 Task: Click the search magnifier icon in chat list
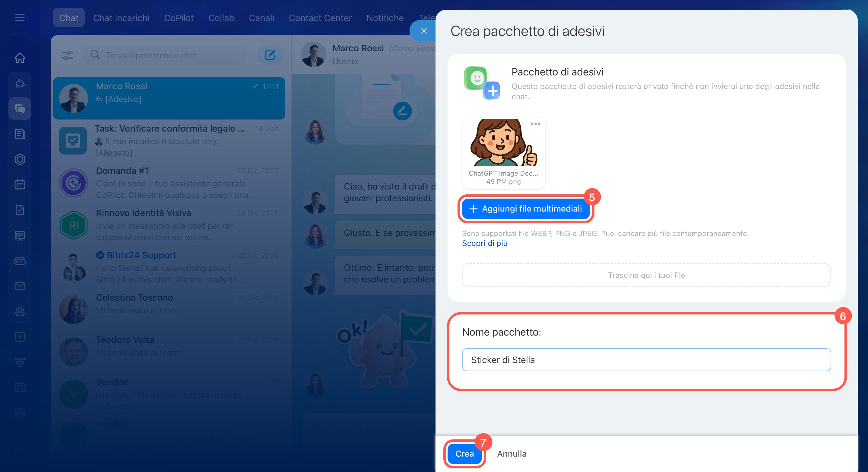tap(95, 55)
